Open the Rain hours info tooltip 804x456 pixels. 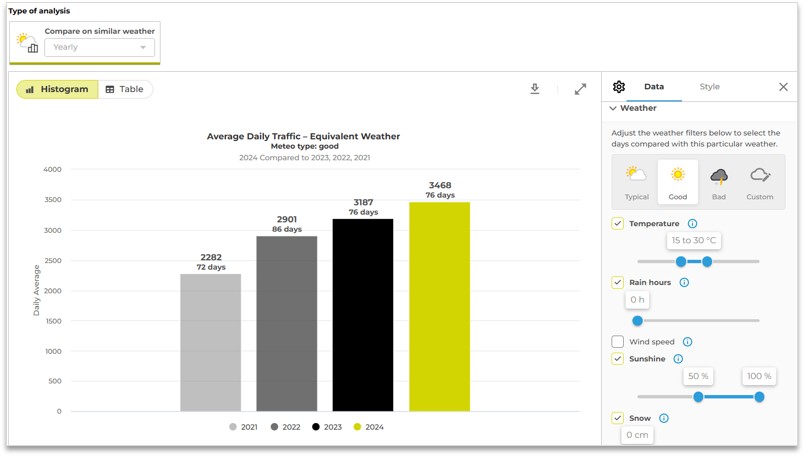pyautogui.click(x=684, y=283)
